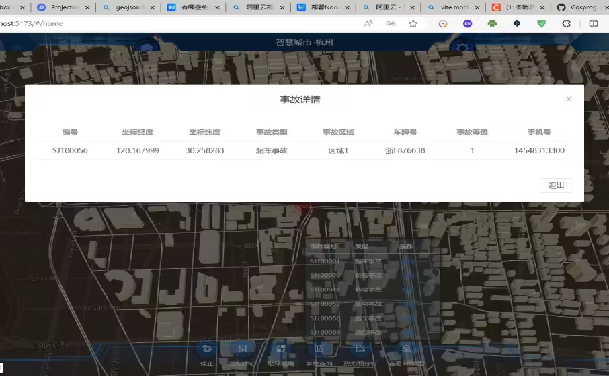Click the sixth round icon in the bottom toolbar
This screenshot has height=376, width=609.
click(x=406, y=349)
